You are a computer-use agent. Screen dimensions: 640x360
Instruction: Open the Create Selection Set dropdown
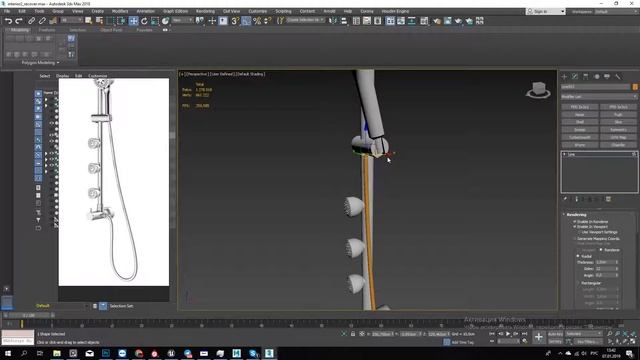[x=305, y=20]
